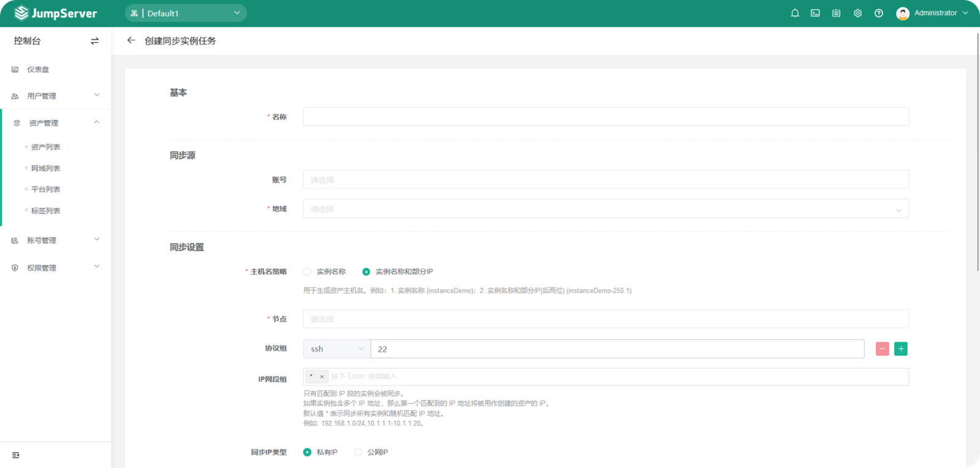Choose 私有IP sync type
The image size is (980, 468).
click(307, 452)
